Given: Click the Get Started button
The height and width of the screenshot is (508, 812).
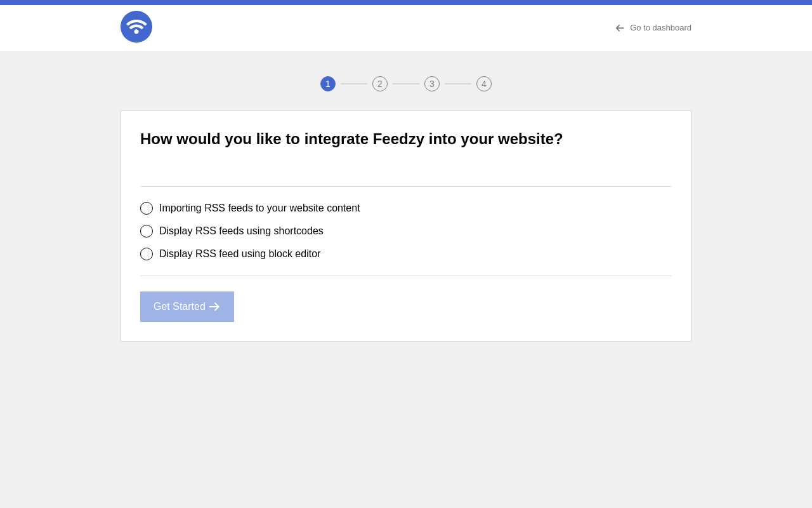Looking at the screenshot, I should click(x=187, y=307).
